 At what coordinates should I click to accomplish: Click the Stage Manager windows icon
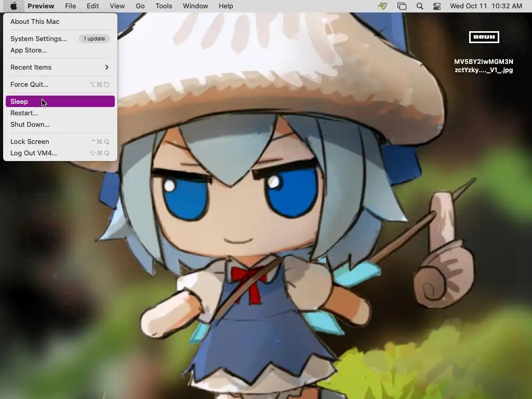402,6
